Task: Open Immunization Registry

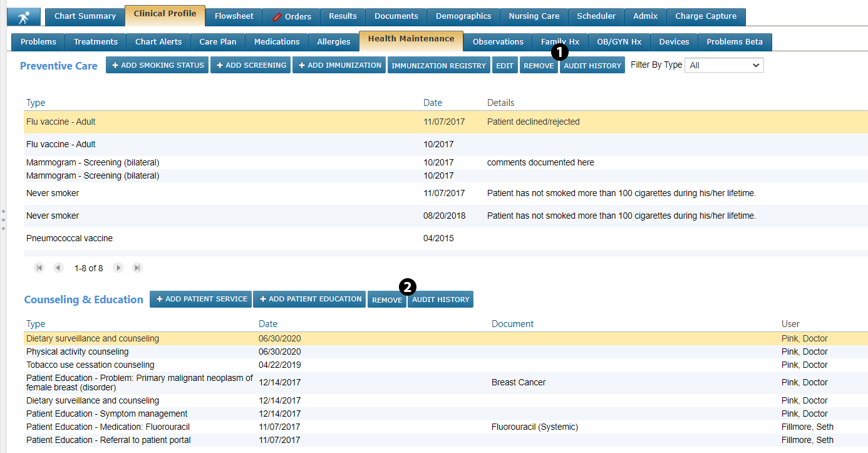Action: click(x=438, y=66)
